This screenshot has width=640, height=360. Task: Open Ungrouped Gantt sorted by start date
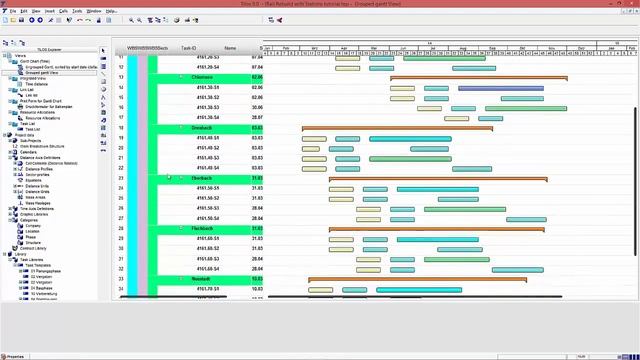[x=61, y=67]
